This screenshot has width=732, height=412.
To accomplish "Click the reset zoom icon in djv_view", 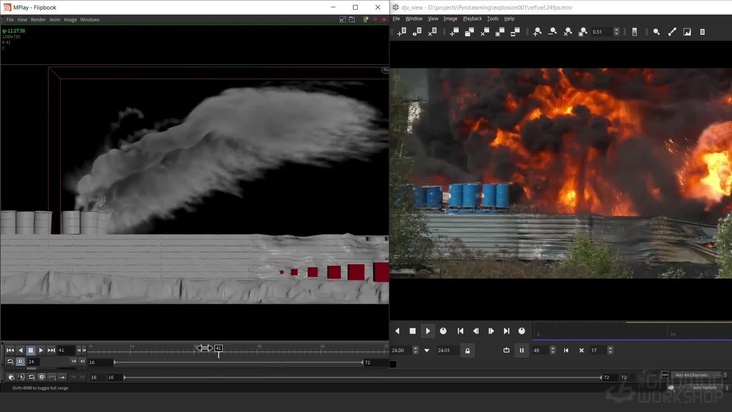I will (x=568, y=32).
